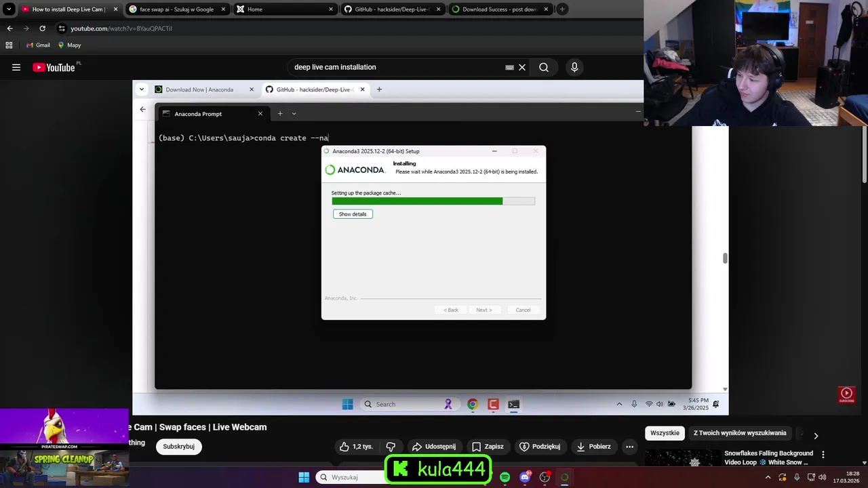Select the How to install Deep Live Cam tab
The image size is (868, 488).
click(69, 9)
